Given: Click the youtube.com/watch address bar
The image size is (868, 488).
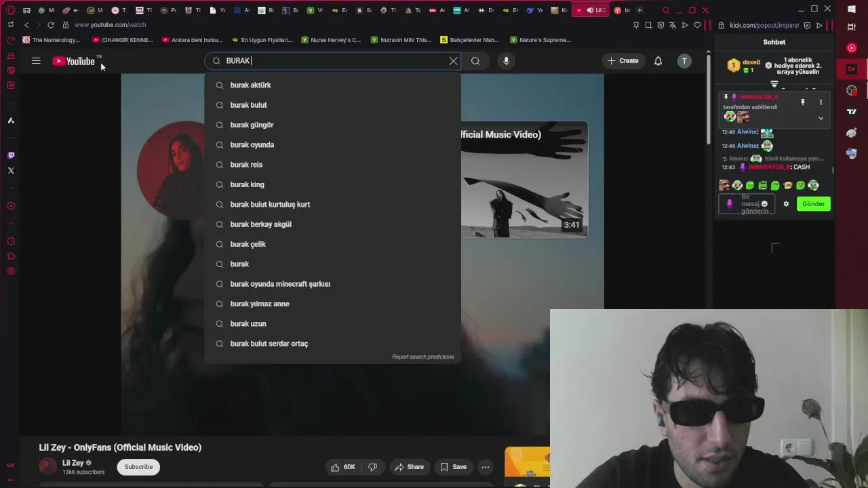Looking at the screenshot, I should coord(110,25).
